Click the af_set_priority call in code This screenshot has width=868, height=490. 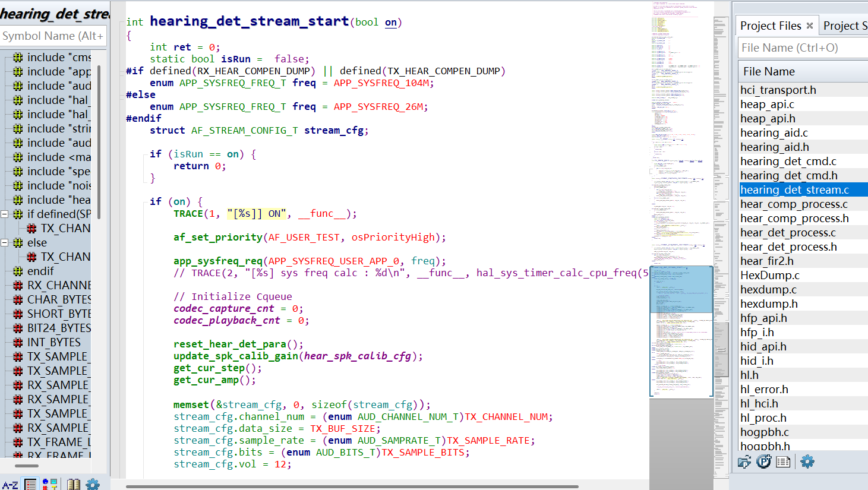pos(218,237)
